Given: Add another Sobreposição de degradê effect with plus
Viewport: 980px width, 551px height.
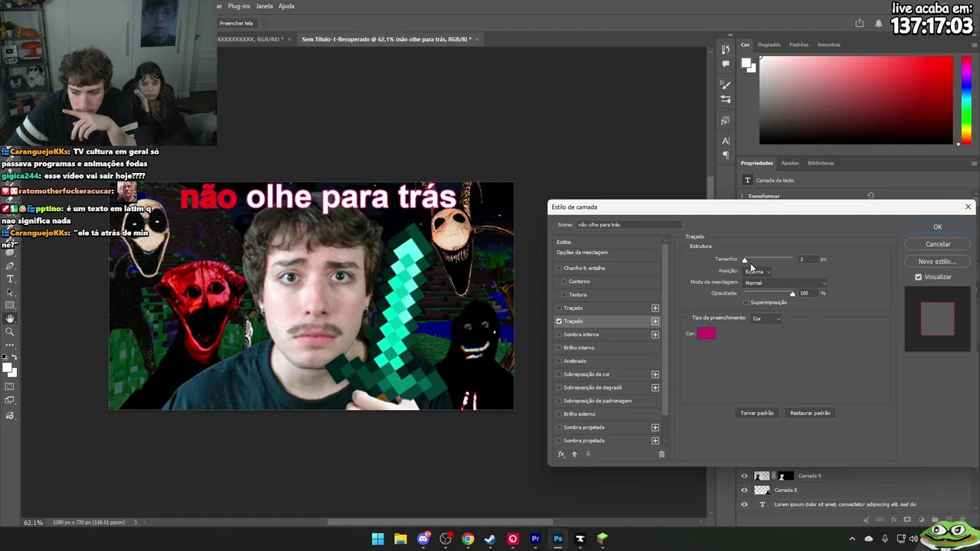Looking at the screenshot, I should [x=655, y=387].
